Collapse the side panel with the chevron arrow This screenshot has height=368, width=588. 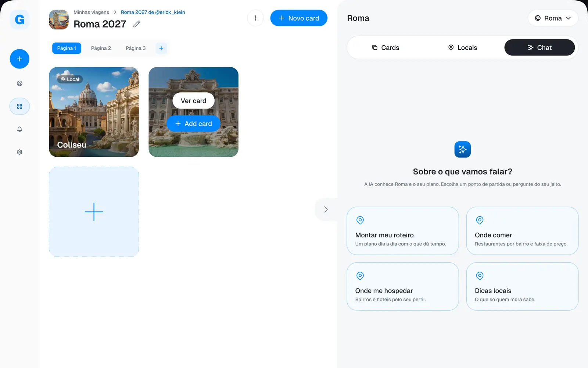[326, 209]
